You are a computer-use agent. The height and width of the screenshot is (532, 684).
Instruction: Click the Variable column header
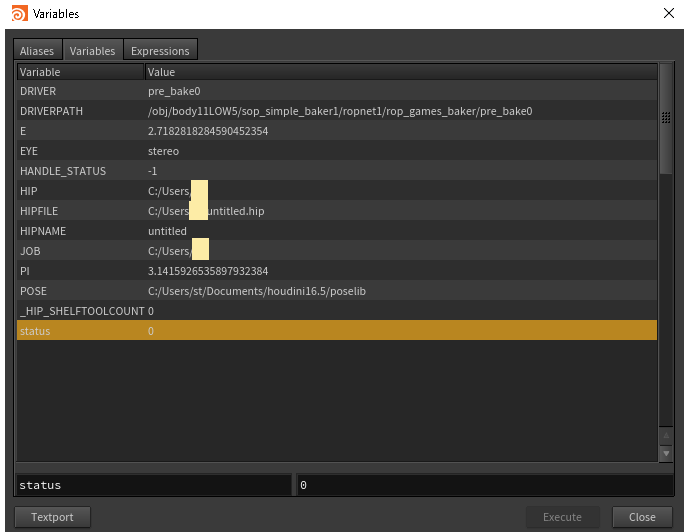80,72
